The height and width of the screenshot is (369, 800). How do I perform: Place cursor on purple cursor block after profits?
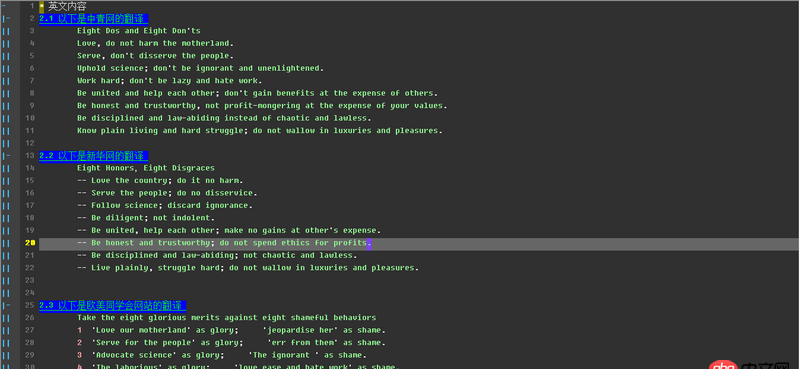tap(369, 243)
